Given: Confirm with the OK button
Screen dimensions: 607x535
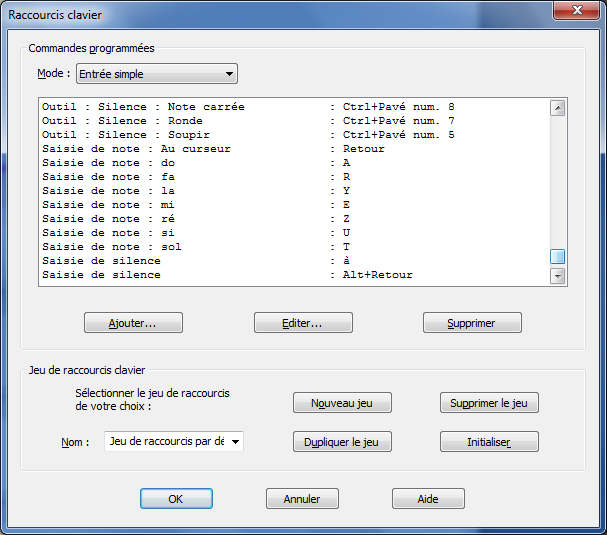Looking at the screenshot, I should tap(176, 498).
